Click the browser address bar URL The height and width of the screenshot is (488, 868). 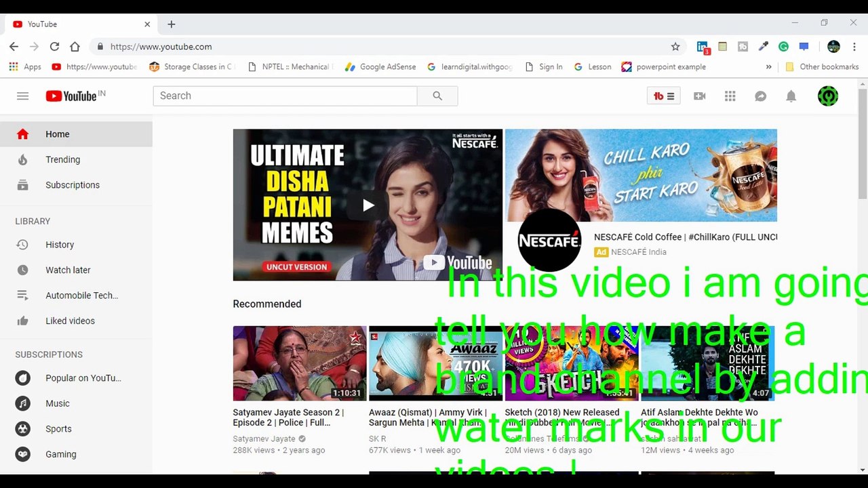tap(161, 47)
